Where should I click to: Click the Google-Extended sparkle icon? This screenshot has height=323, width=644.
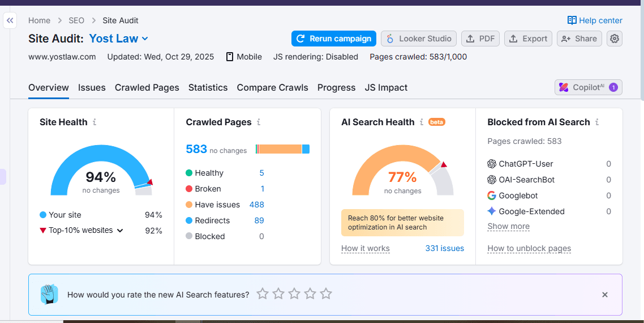(492, 211)
